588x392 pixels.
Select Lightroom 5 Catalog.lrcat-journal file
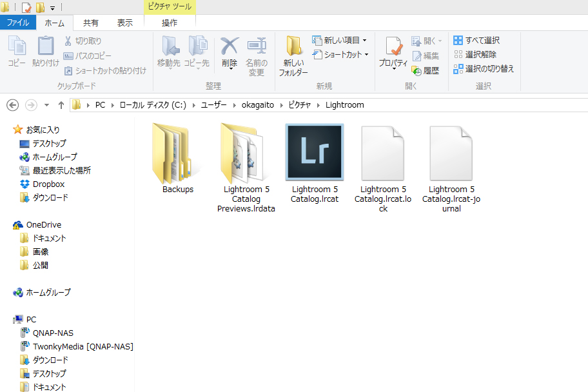tap(451, 169)
